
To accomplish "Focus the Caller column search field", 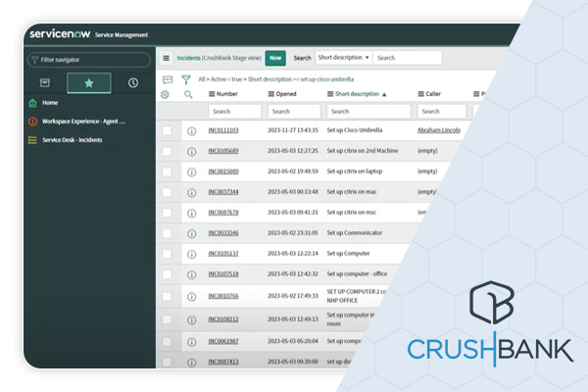I will (x=442, y=112).
